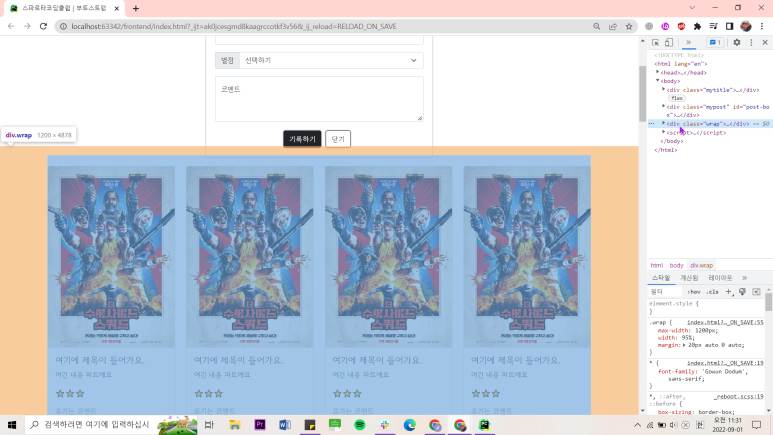Select the html lang="en" line
Screen dimensions: 773x435
click(x=680, y=64)
